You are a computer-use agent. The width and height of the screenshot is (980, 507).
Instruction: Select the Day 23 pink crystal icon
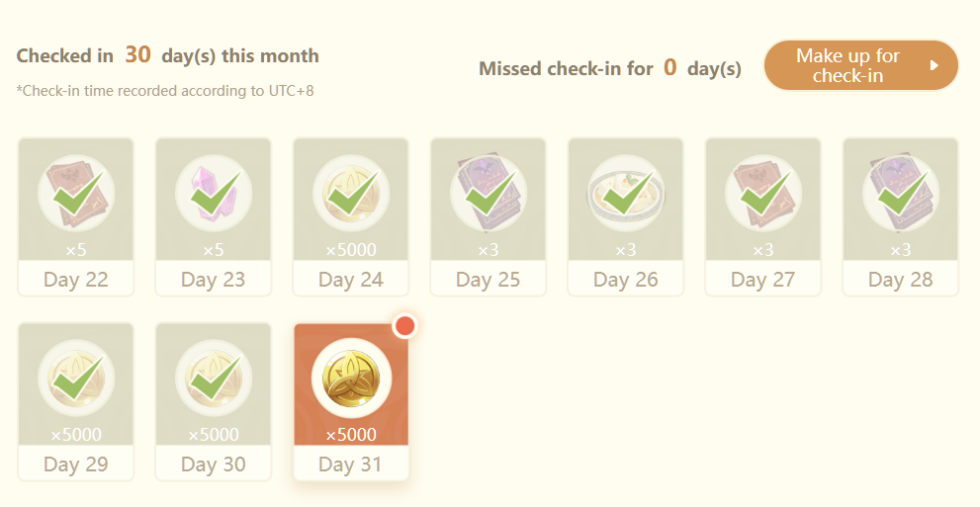click(214, 194)
